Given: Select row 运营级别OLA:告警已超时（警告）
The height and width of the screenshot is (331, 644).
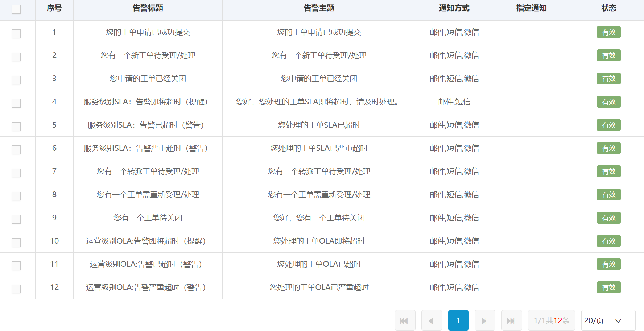Looking at the screenshot, I should (148, 264).
